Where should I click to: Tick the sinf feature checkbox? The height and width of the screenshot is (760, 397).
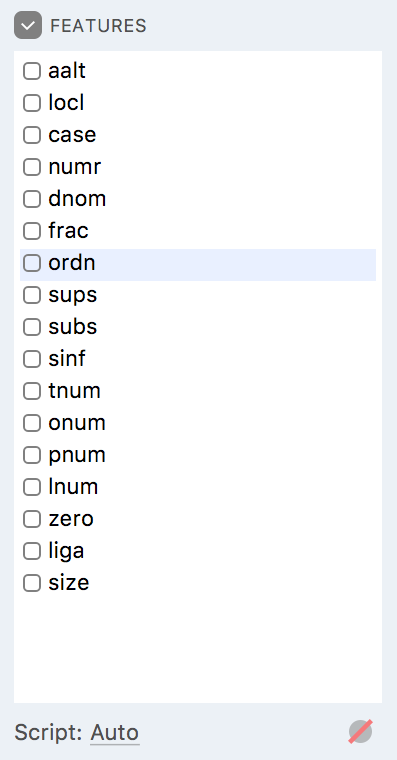click(32, 359)
